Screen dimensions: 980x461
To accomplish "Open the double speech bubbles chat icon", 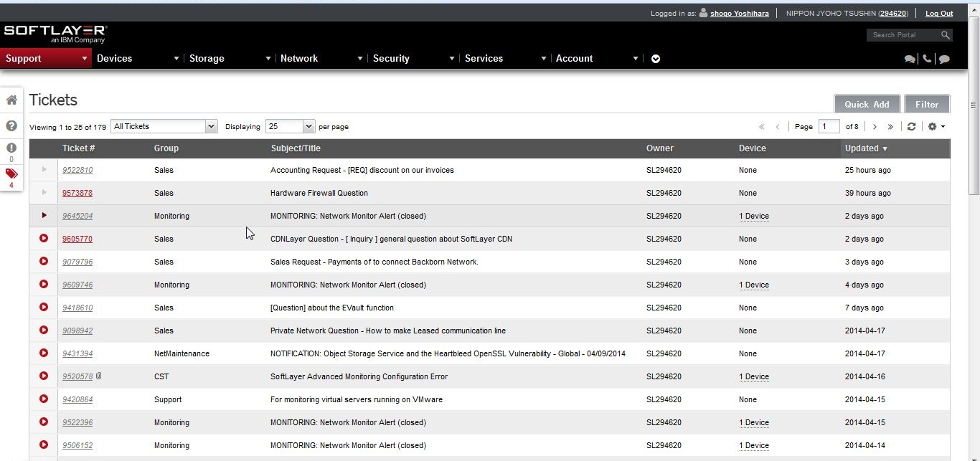I will pos(910,59).
